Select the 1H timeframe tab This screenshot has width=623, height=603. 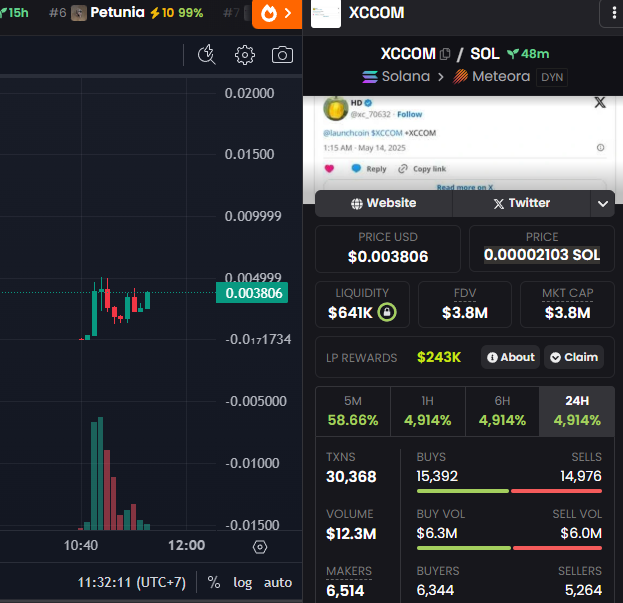(428, 411)
